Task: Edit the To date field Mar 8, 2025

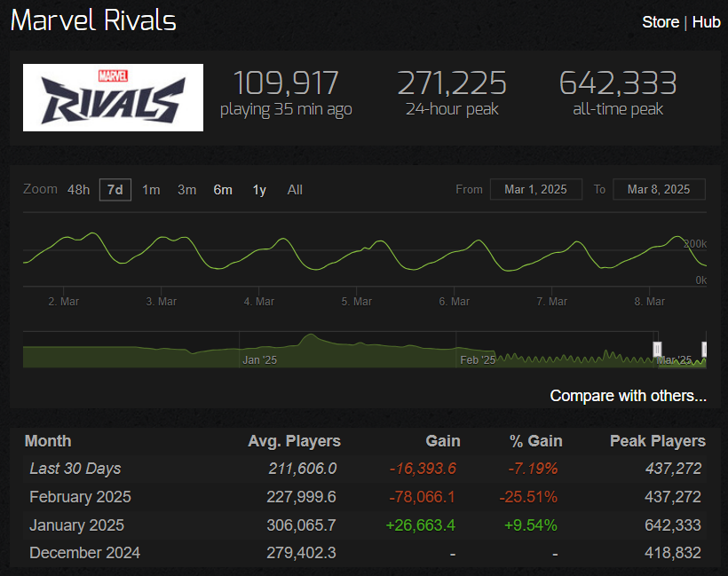Action: [659, 189]
